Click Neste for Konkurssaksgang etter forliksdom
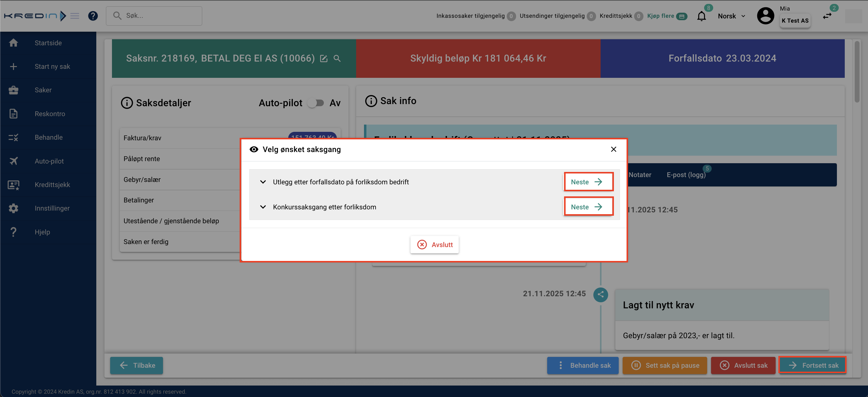Viewport: 868px width, 397px height. point(588,207)
